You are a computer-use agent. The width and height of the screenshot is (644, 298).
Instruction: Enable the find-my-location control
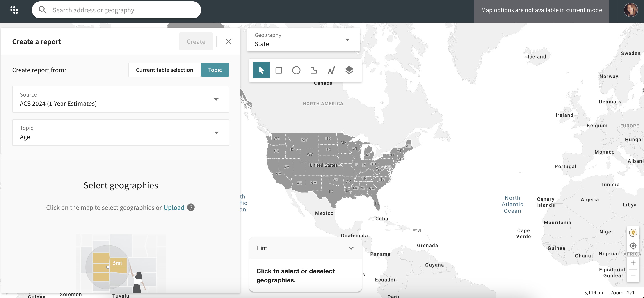point(633,246)
